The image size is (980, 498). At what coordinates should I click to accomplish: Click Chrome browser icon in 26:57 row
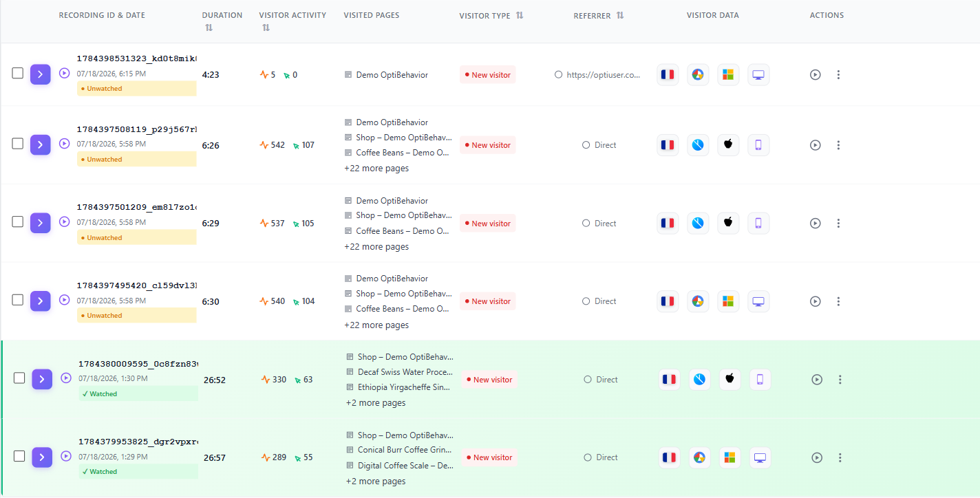pyautogui.click(x=699, y=457)
